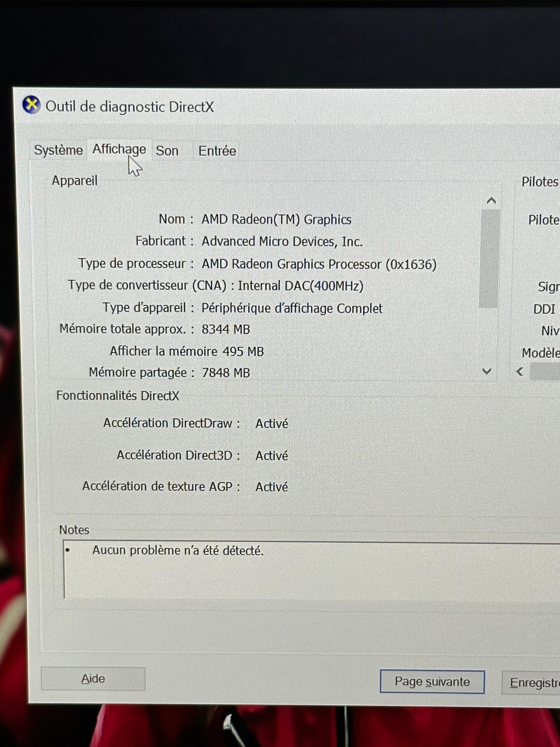This screenshot has height=747, width=560.
Task: Click the 'Modèle' label in Pilotes panel
Action: coord(541,353)
